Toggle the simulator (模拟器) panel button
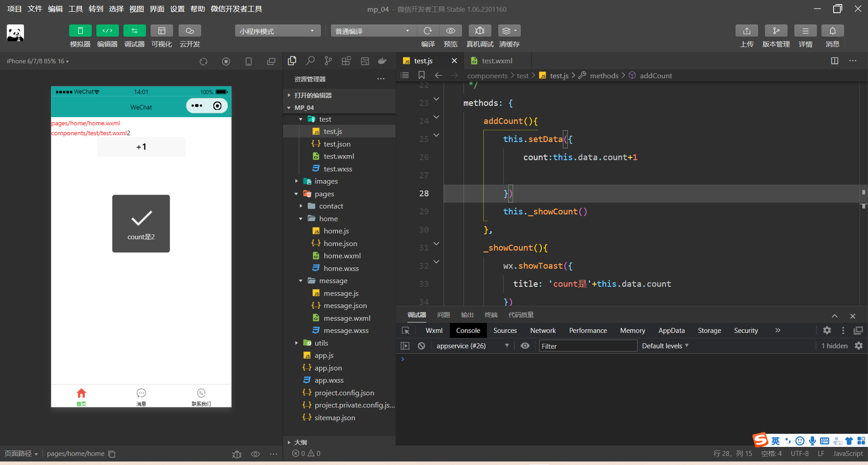Viewport: 868px width, 465px height. (x=80, y=31)
